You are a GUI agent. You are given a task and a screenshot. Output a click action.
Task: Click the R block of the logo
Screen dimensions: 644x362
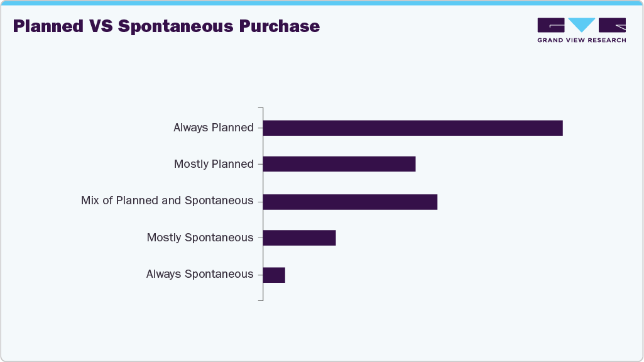coord(613,25)
